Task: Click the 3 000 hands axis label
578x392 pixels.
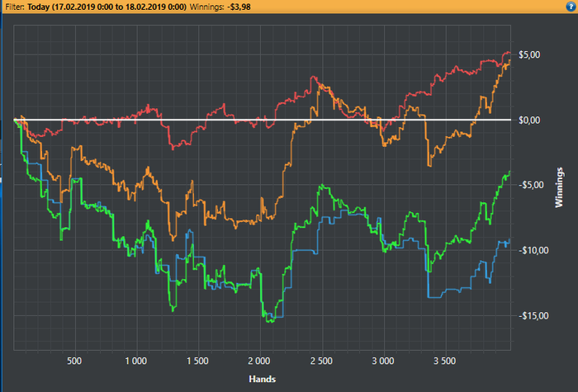Action: (x=382, y=361)
